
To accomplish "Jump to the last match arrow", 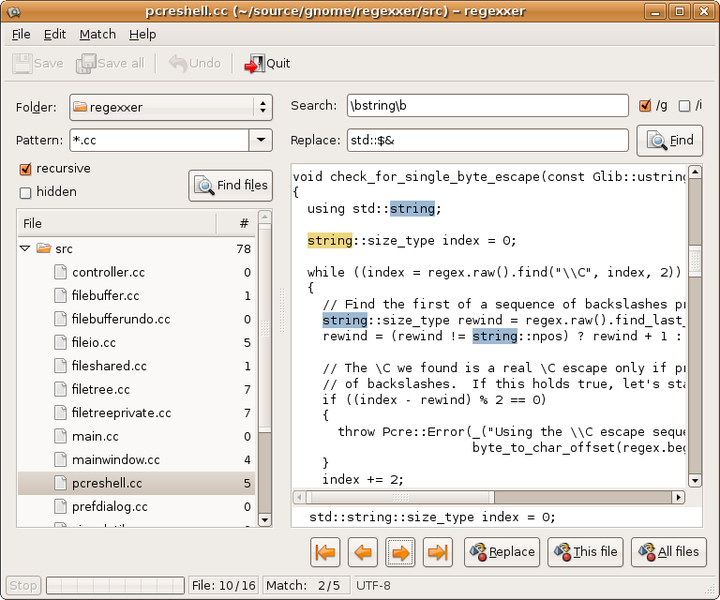I will (x=438, y=552).
